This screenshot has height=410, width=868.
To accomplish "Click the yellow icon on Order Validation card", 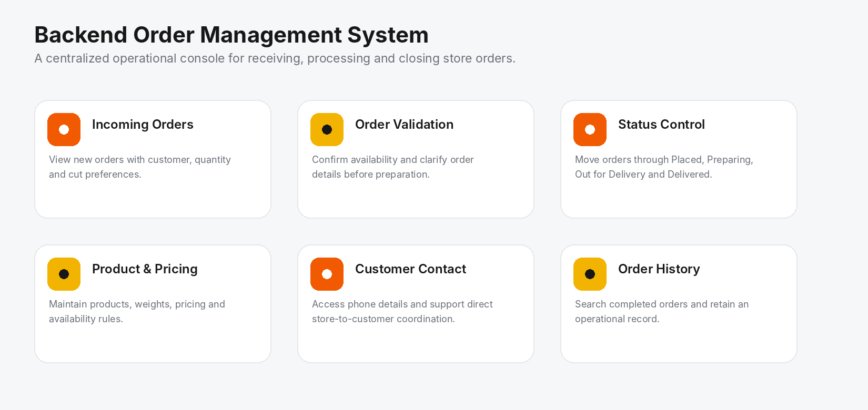I will (327, 129).
